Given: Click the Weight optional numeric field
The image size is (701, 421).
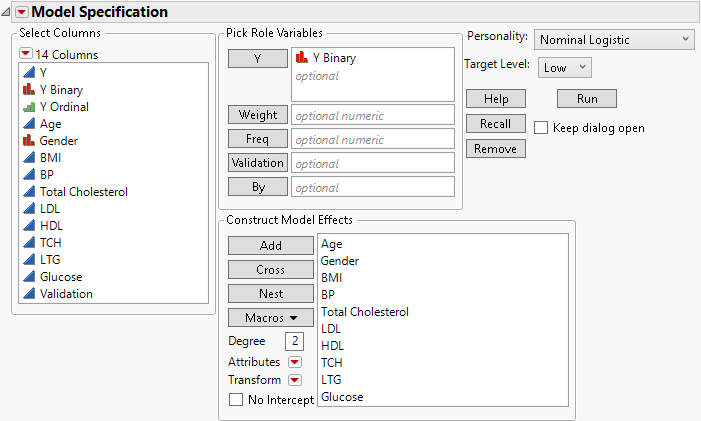Looking at the screenshot, I should pos(372,115).
